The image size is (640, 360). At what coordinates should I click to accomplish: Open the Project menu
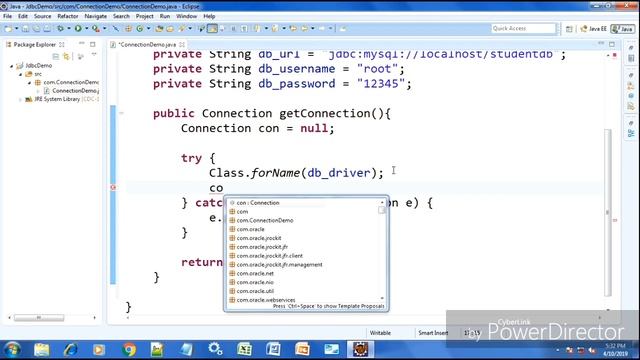tap(144, 16)
